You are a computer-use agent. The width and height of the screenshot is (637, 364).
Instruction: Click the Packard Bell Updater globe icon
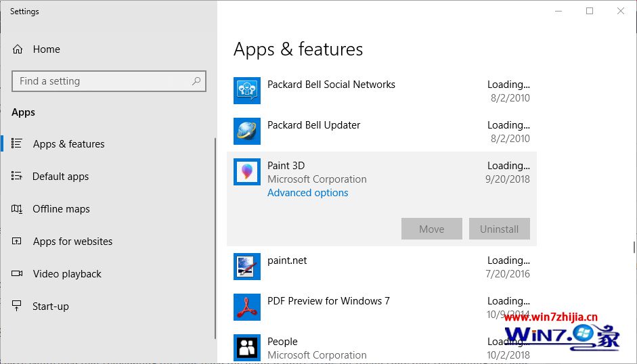pyautogui.click(x=247, y=131)
